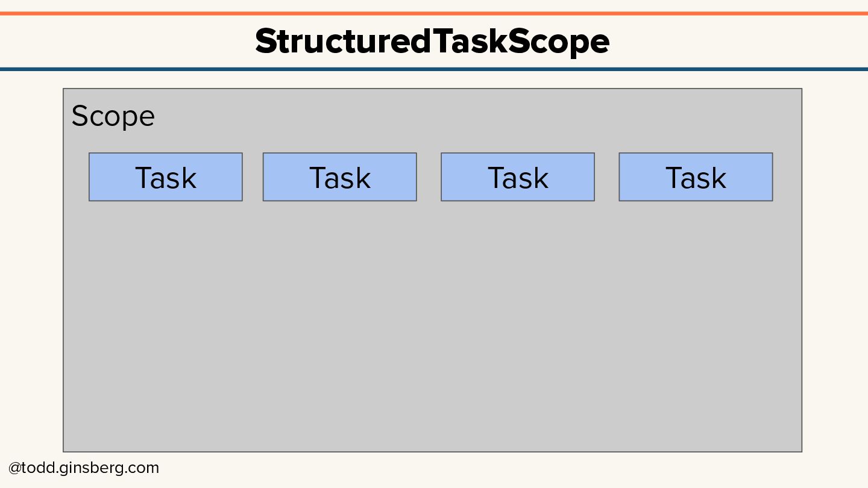Select the "Scope" label inside the gray box
Screen dimensions: 868x488
[113, 116]
